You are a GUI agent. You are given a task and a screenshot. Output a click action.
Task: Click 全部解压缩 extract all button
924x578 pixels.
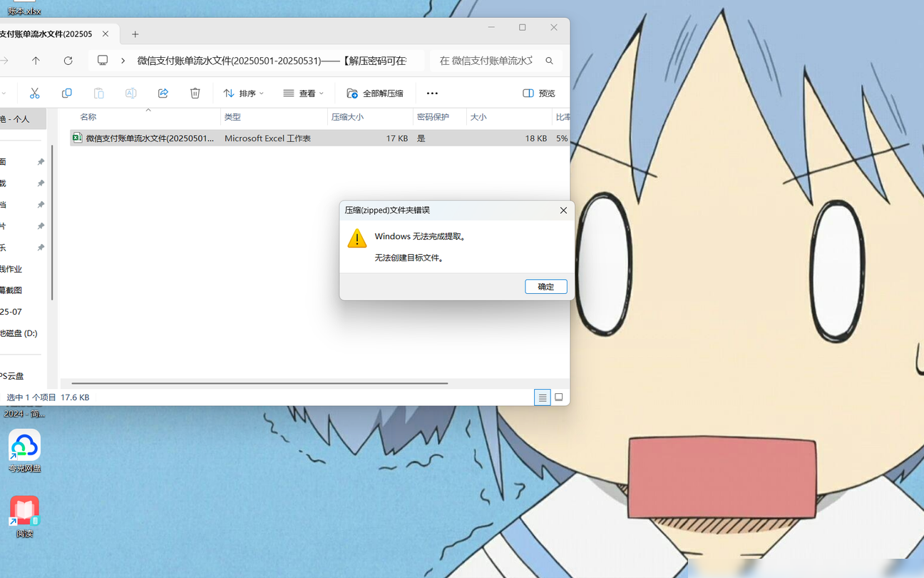tap(375, 93)
